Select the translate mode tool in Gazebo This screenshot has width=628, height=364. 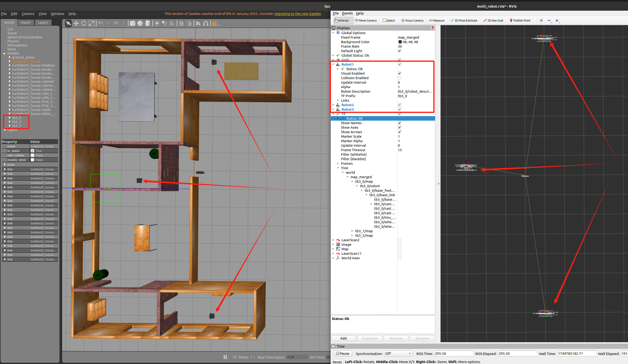click(x=76, y=23)
